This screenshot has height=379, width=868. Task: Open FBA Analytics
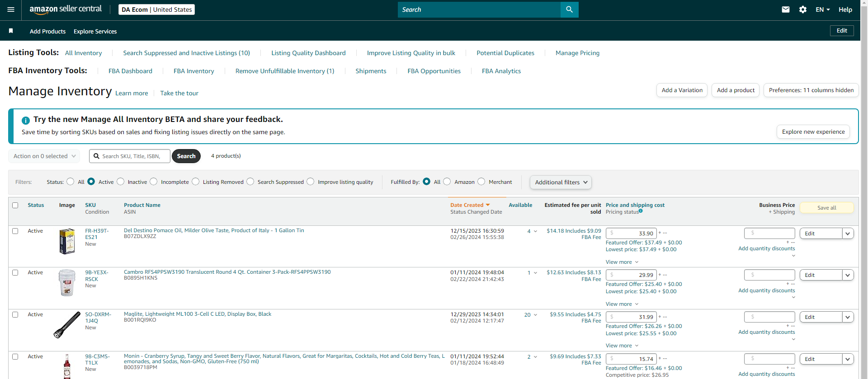pos(501,71)
